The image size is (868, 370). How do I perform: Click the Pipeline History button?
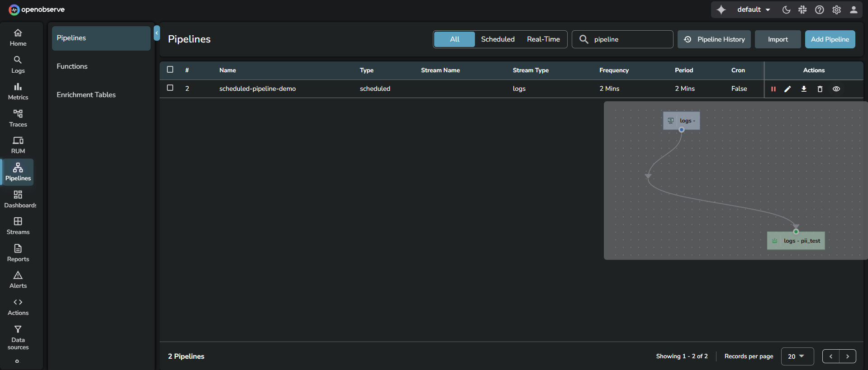click(714, 39)
